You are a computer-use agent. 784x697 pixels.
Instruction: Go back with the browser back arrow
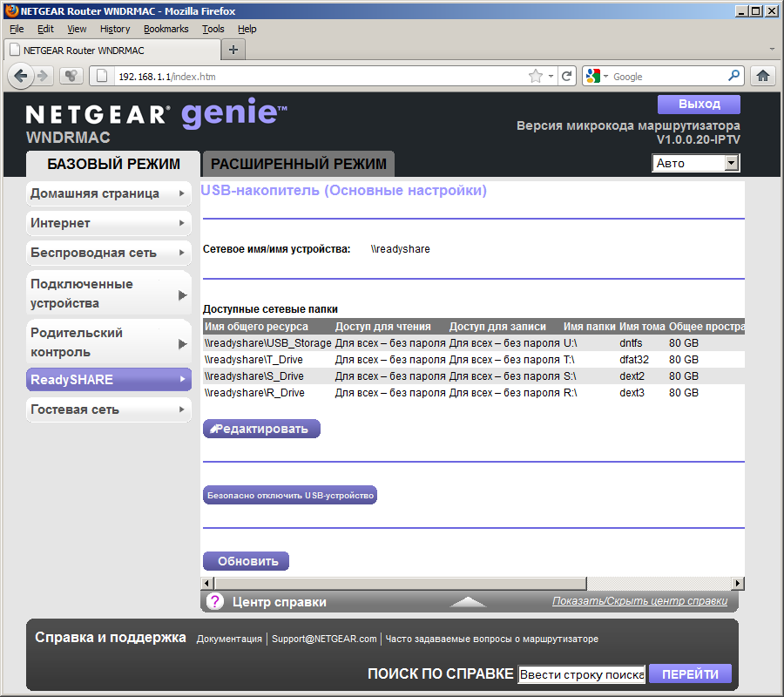21,76
